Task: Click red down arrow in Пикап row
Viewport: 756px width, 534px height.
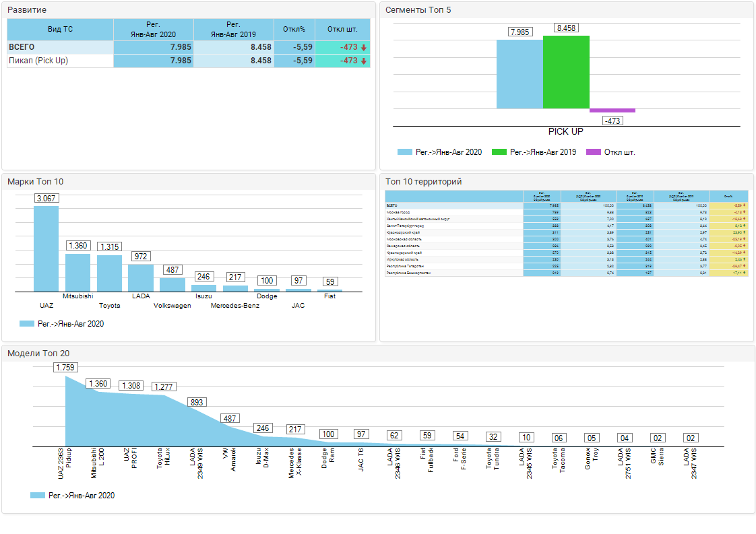Action: click(364, 61)
